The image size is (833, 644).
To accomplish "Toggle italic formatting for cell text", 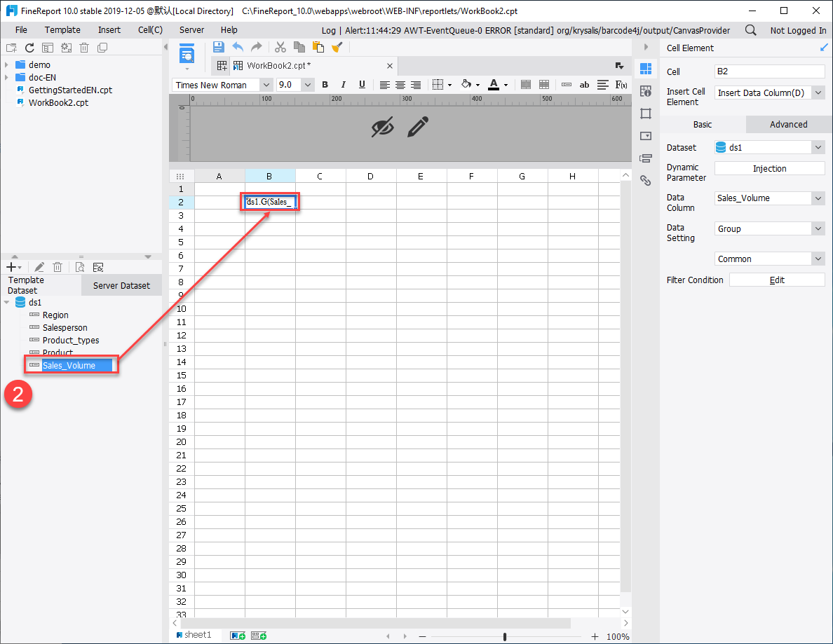I will coord(343,84).
